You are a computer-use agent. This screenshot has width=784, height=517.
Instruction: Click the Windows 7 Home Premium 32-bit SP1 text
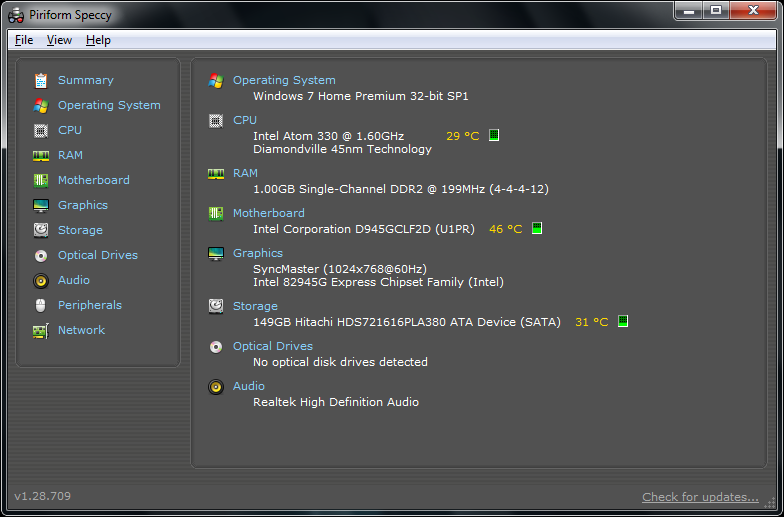click(x=361, y=96)
